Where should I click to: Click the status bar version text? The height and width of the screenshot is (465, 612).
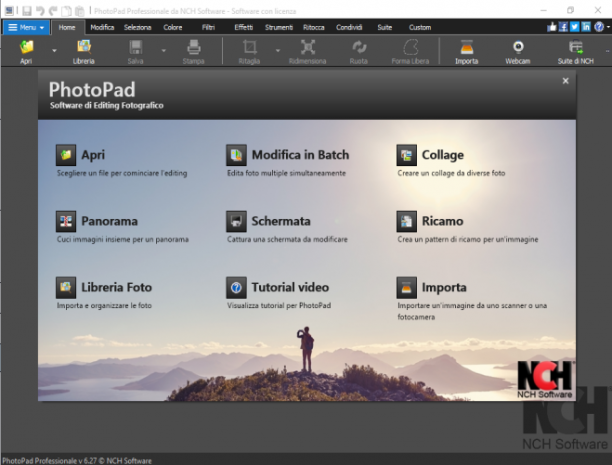[77, 461]
